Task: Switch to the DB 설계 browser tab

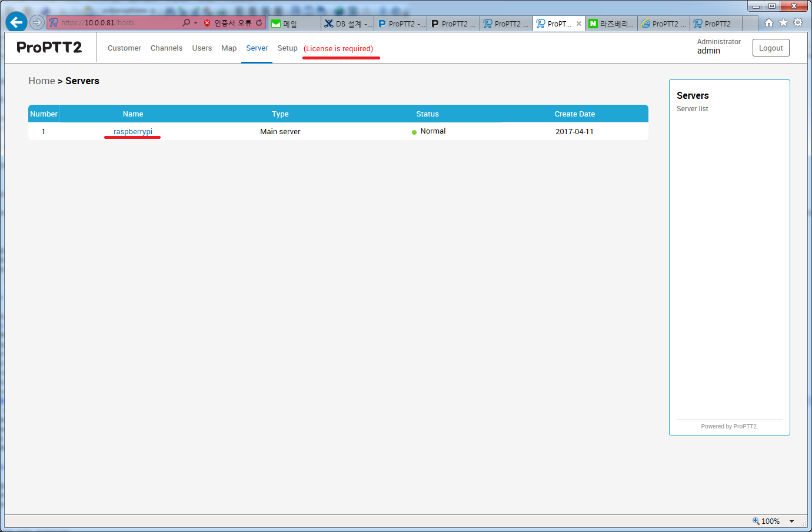Action: click(348, 24)
